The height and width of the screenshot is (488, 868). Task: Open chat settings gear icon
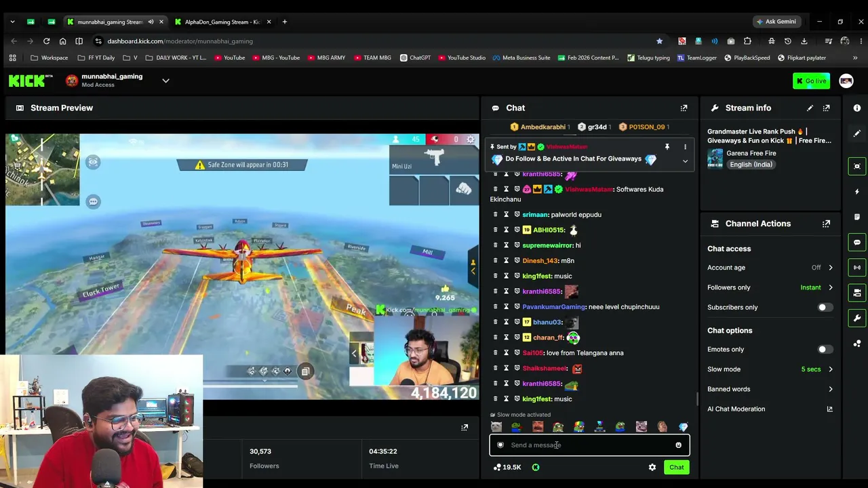[652, 467]
